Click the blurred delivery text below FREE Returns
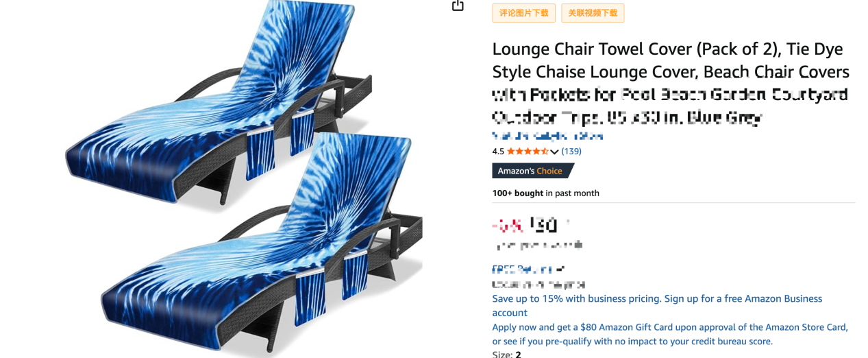The width and height of the screenshot is (868, 358). coord(538,284)
